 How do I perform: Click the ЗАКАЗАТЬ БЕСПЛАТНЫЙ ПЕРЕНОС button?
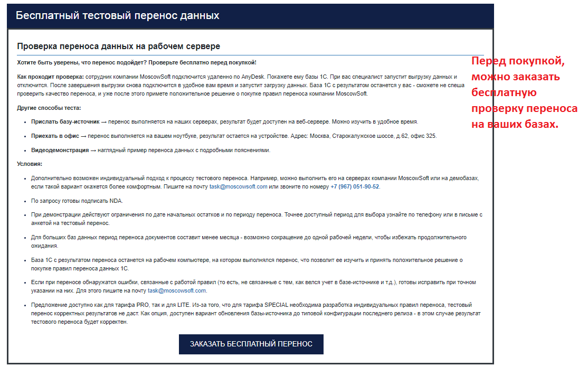pyautogui.click(x=251, y=344)
